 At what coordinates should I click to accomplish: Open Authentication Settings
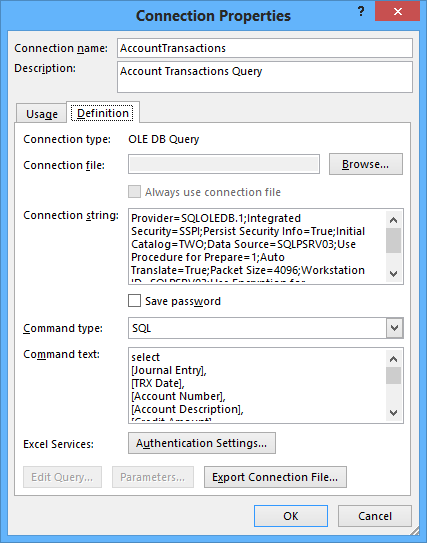[202, 443]
